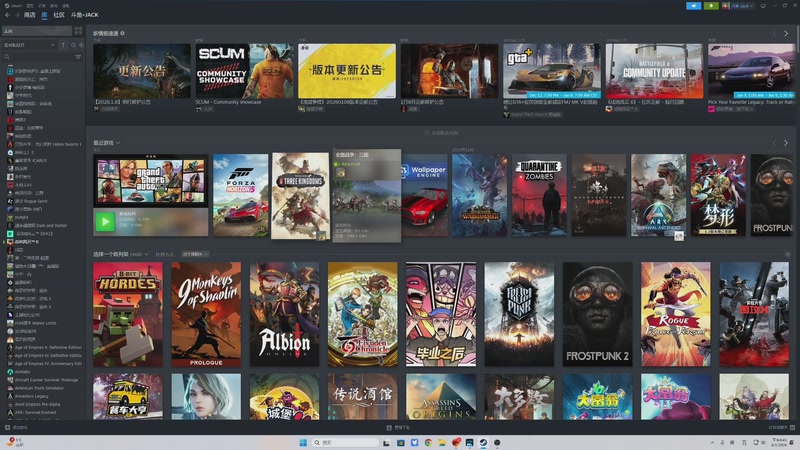800x450 pixels.
Task: Open the 更新公告 news card
Action: tap(142, 71)
